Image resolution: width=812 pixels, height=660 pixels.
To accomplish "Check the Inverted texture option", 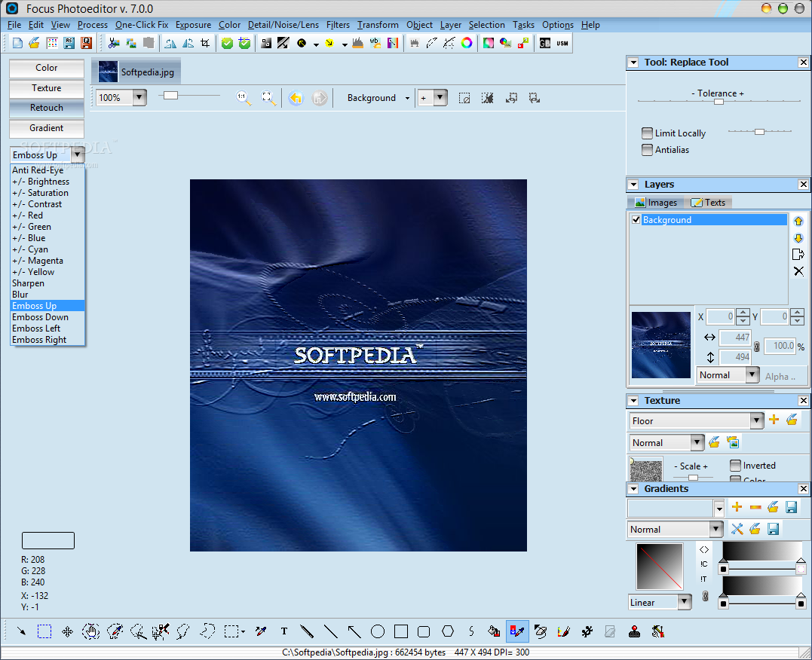I will tap(735, 466).
